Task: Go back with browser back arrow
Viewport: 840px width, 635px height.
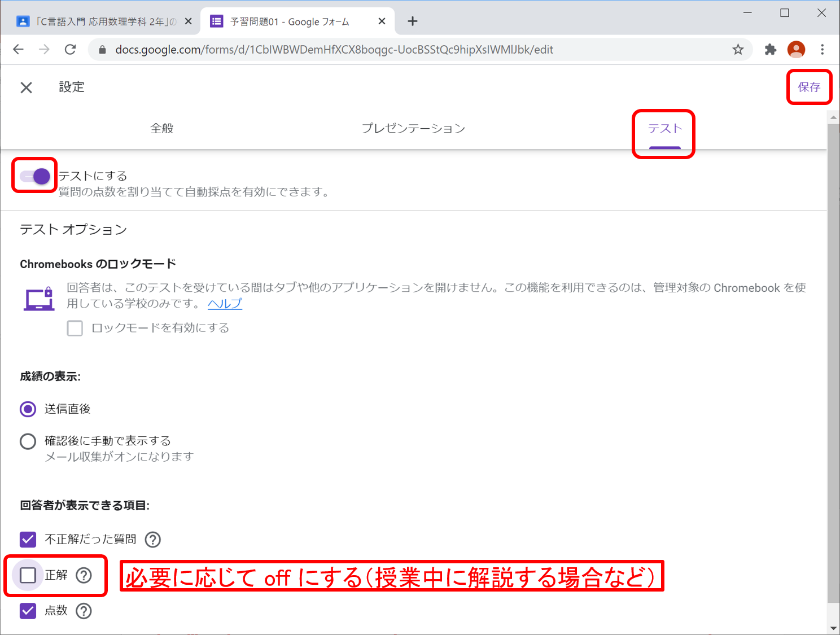Action: (18, 50)
